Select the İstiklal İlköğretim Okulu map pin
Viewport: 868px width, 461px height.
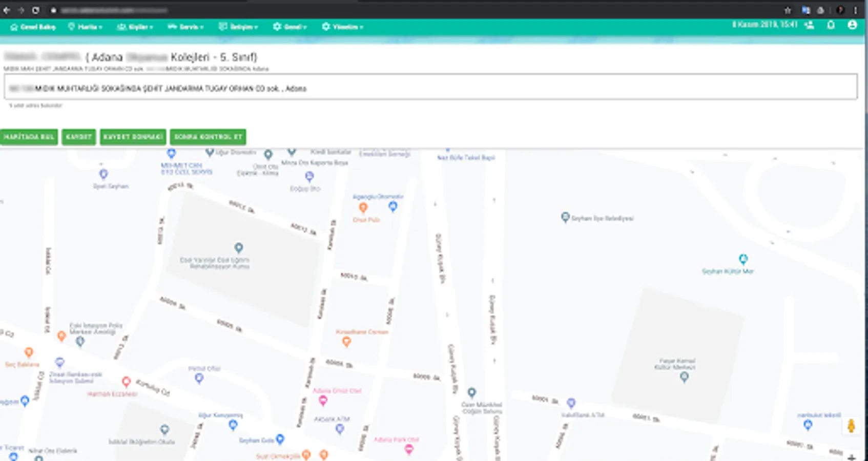click(x=164, y=429)
